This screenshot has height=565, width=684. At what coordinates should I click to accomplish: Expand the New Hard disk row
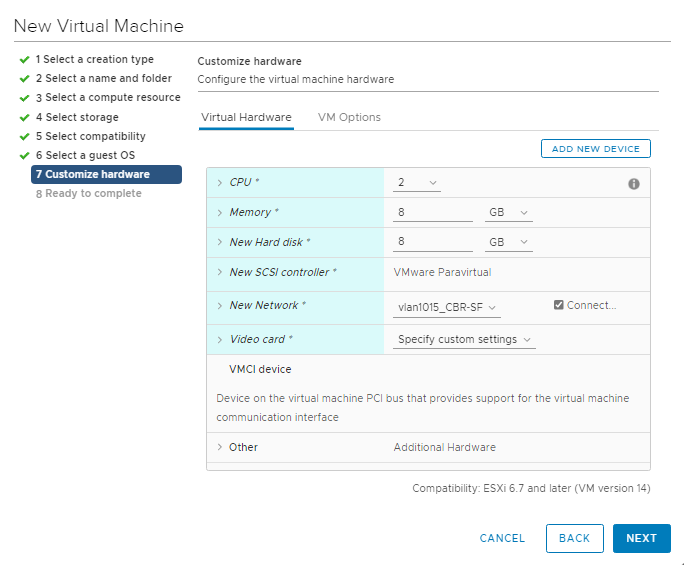[x=220, y=242]
